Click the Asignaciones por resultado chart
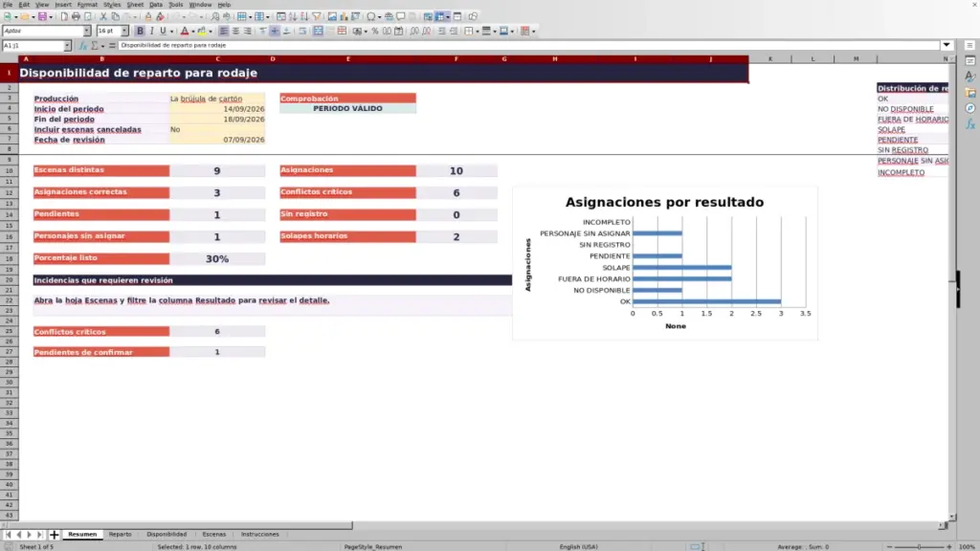 click(665, 264)
